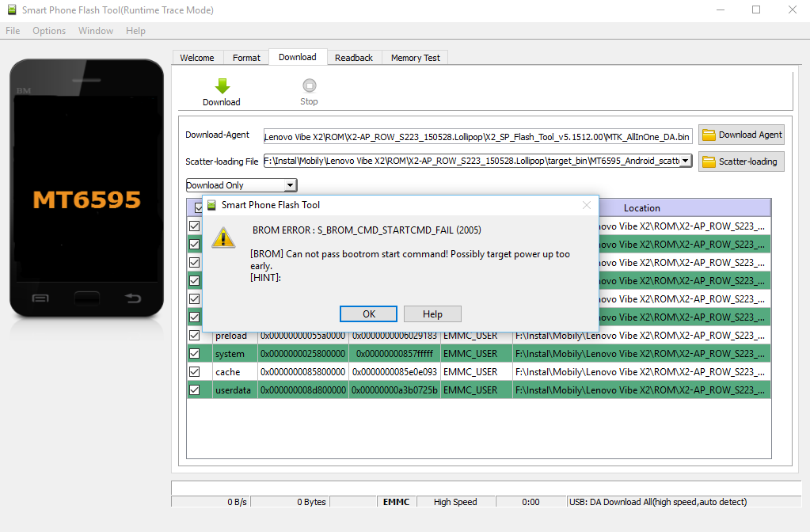Click the MT6595 phone image
This screenshot has width=810, height=532.
click(87, 188)
